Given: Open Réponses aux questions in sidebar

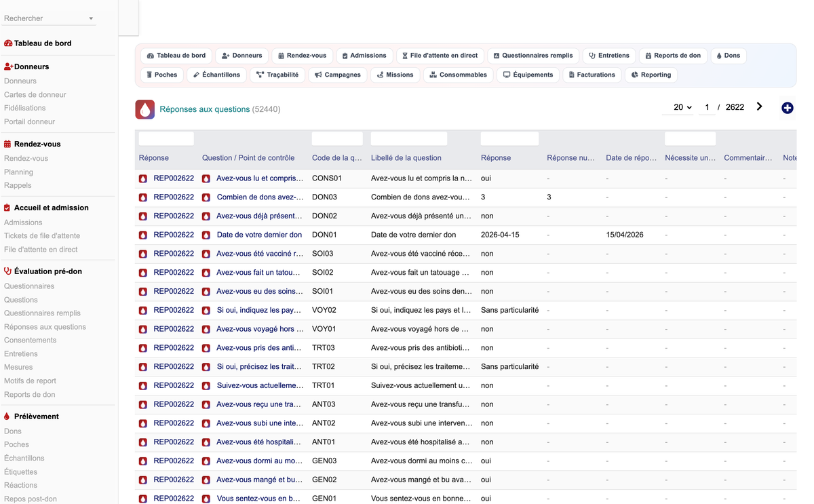Looking at the screenshot, I should click(45, 327).
